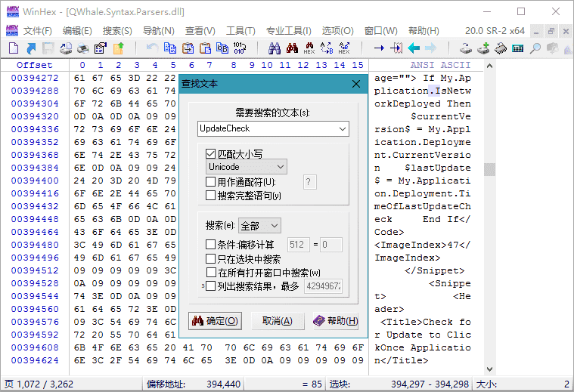The height and width of the screenshot is (392, 574).
Task: Expand the search text history dropdown arrow
Action: tap(343, 129)
